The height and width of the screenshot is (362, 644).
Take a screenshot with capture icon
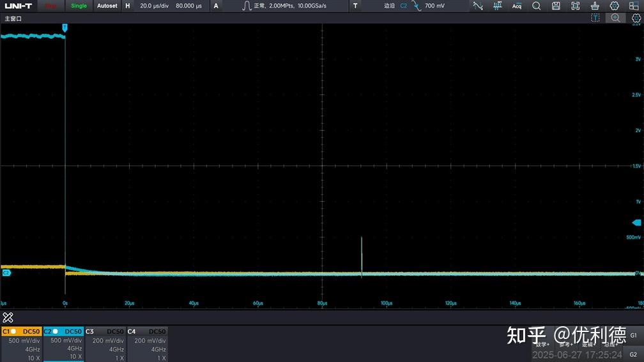pos(576,6)
